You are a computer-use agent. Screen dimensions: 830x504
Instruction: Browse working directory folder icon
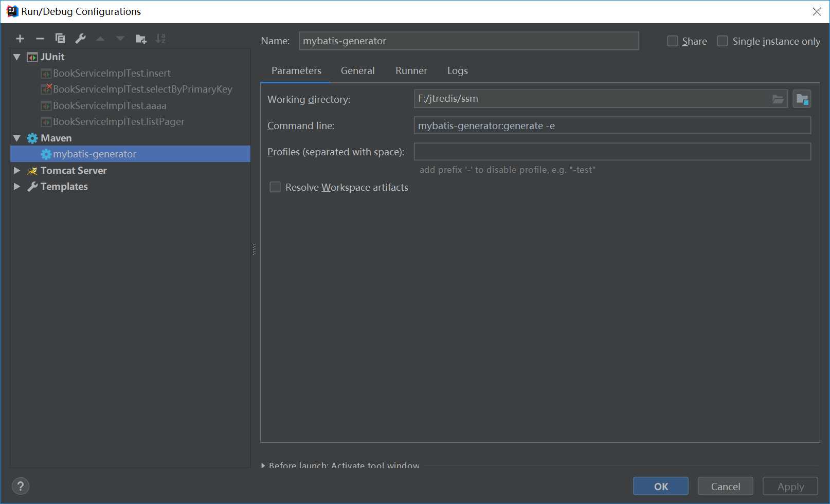[x=778, y=99]
